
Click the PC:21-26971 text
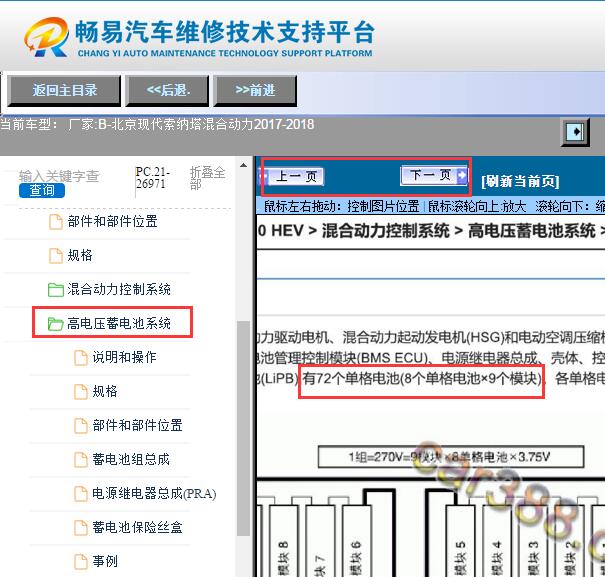(x=152, y=178)
